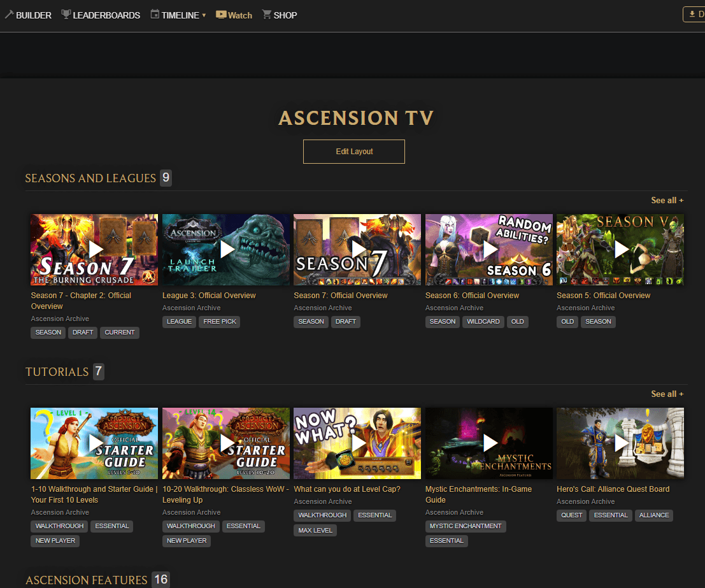
Task: Open the Shop menu item
Action: (285, 15)
